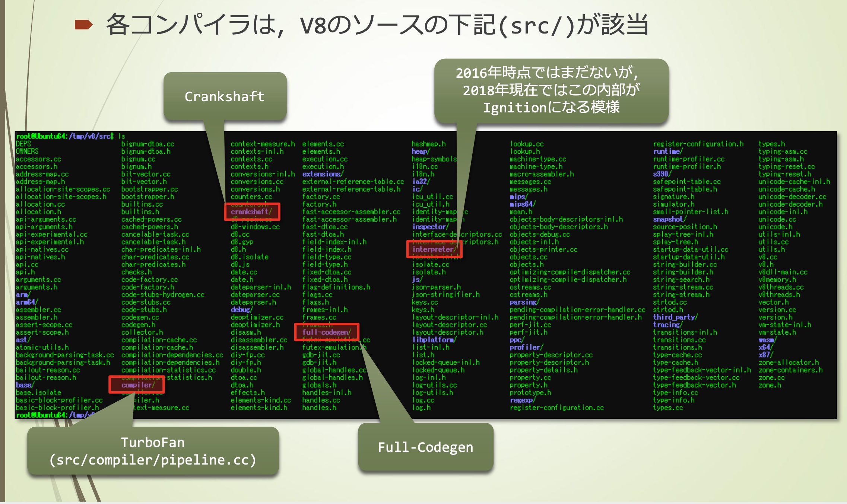The width and height of the screenshot is (847, 504).
Task: Click the types.h file name
Action: pyautogui.click(x=771, y=144)
